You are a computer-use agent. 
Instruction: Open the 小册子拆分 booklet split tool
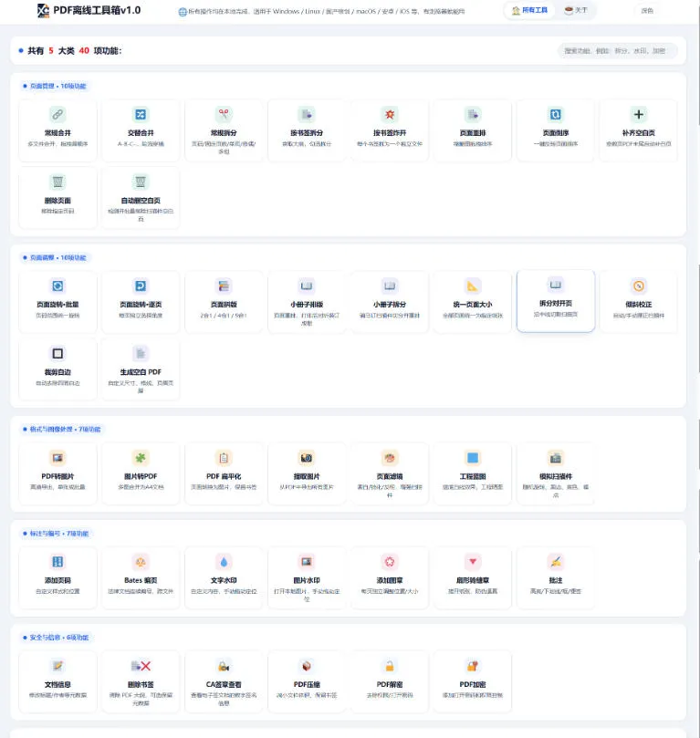click(x=390, y=302)
